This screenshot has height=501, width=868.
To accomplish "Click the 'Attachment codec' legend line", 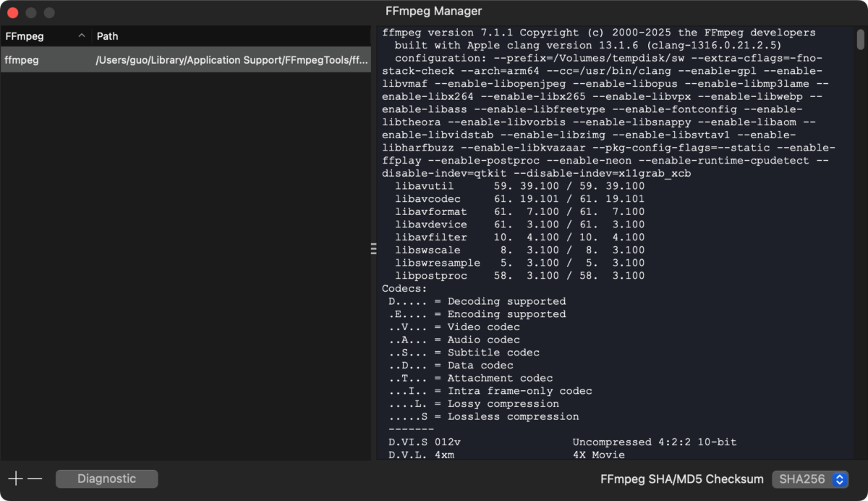I will pos(471,378).
